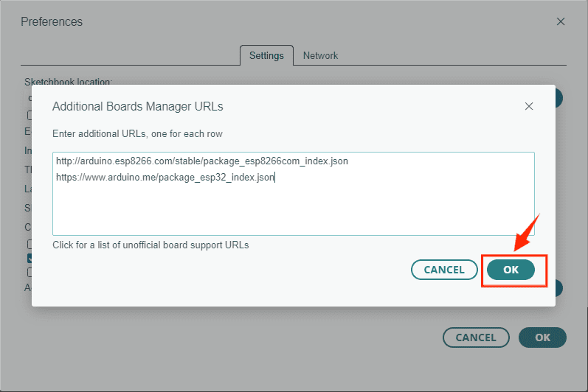Cancel the Additional Boards Manager URLs dialog
The height and width of the screenshot is (392, 588).
coord(444,270)
